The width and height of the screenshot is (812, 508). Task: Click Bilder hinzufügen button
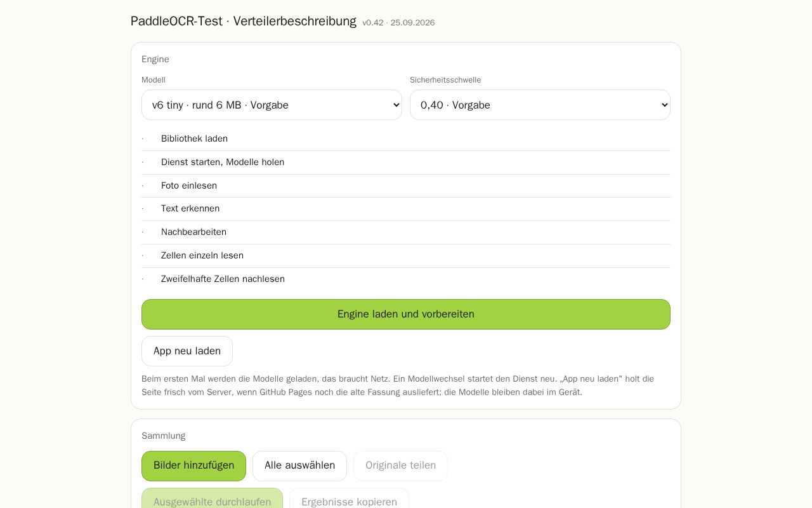coord(193,466)
